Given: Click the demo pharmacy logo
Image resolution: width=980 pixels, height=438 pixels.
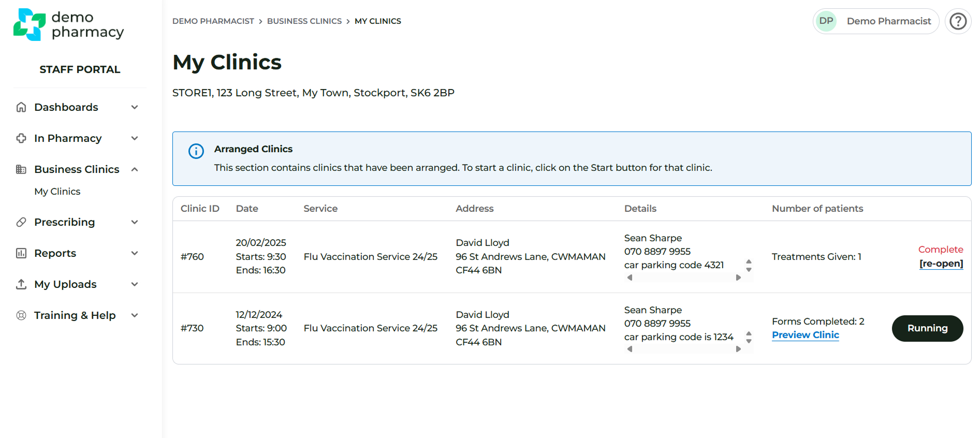Looking at the screenshot, I should pos(68,24).
